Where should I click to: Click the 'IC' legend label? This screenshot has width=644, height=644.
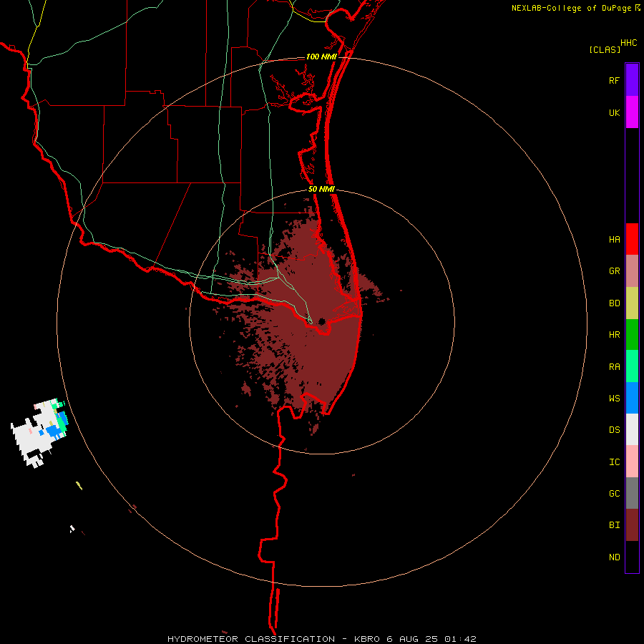pos(614,462)
